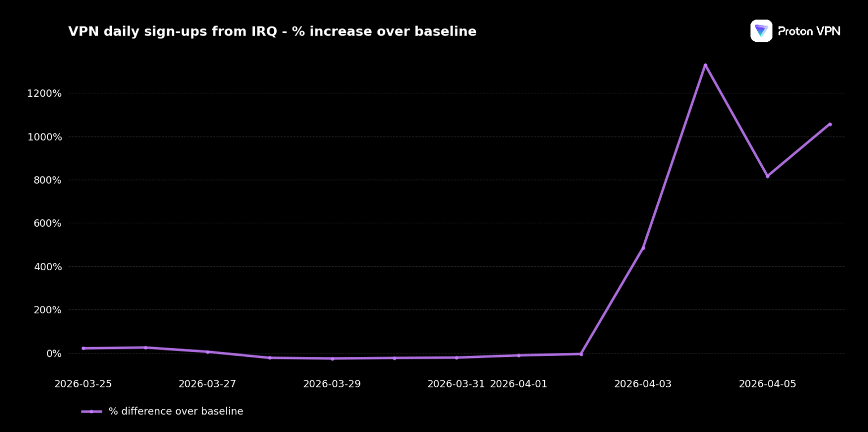
Task: Click the 2026-03-25 x-axis date label
Action: [x=83, y=384]
